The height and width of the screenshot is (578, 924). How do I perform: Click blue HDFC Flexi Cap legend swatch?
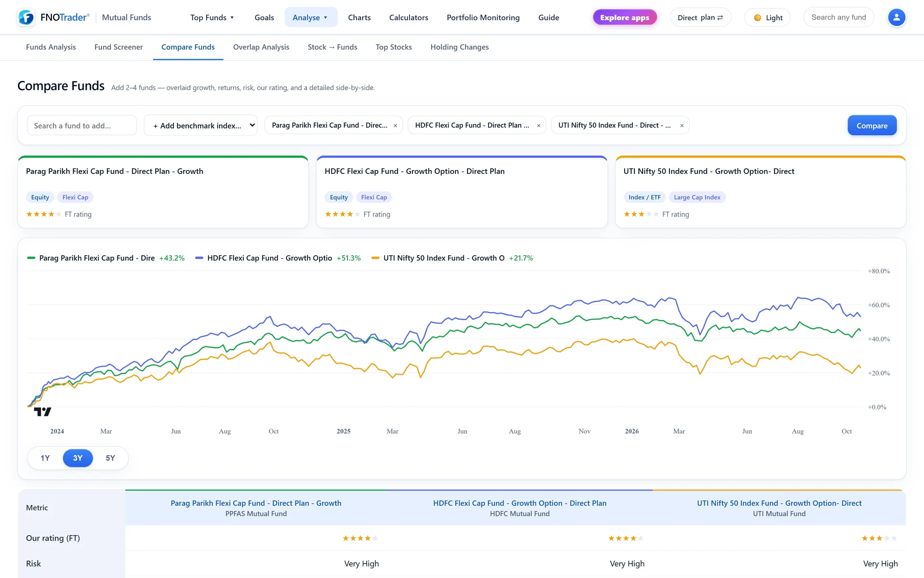coord(199,258)
